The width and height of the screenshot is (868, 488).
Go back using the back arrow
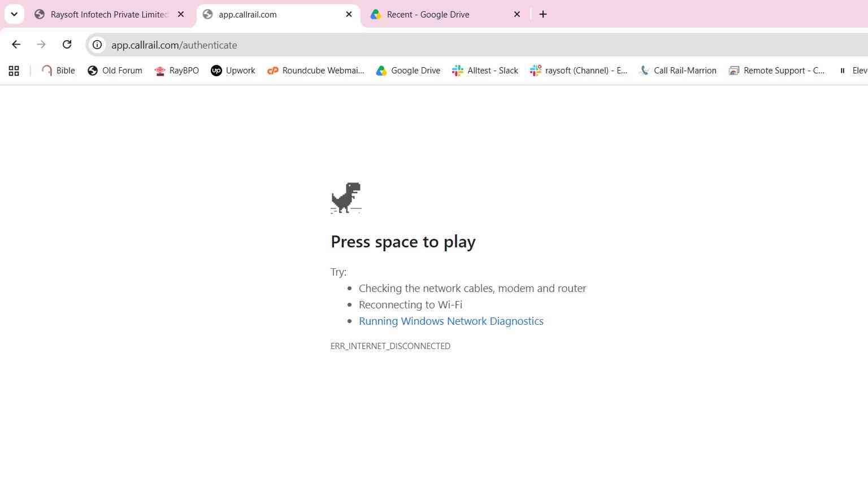pyautogui.click(x=16, y=45)
